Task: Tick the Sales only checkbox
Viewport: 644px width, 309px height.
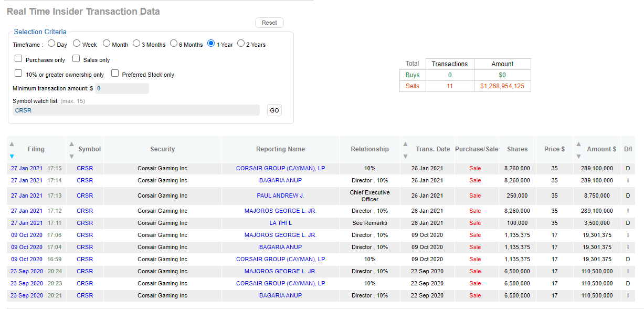Action: (76, 59)
